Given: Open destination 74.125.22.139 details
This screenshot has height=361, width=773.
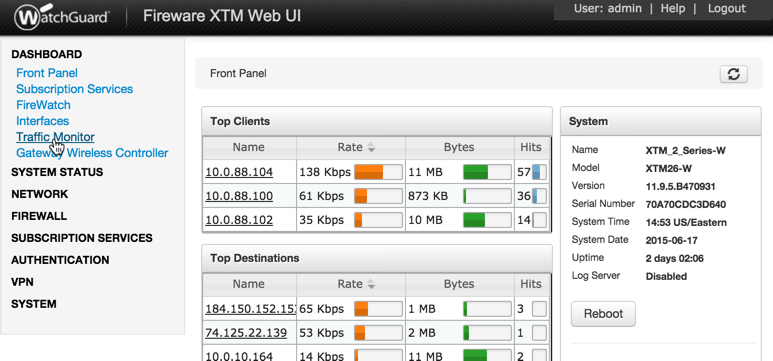Looking at the screenshot, I should (x=246, y=333).
